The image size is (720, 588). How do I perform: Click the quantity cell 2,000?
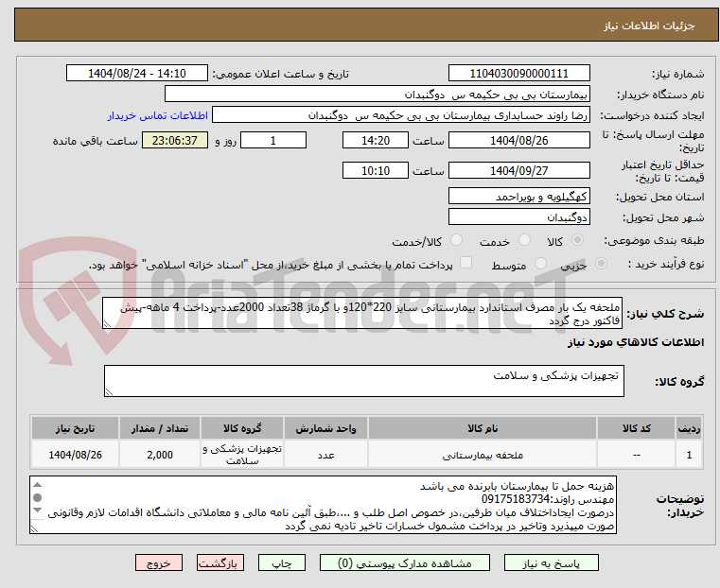tap(160, 455)
